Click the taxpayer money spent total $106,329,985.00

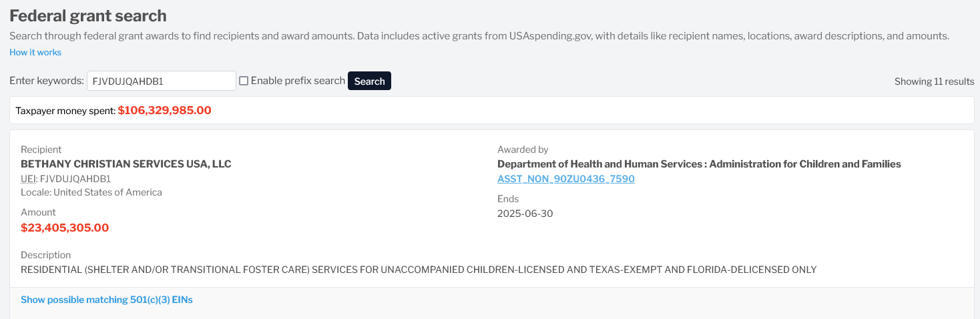[165, 110]
